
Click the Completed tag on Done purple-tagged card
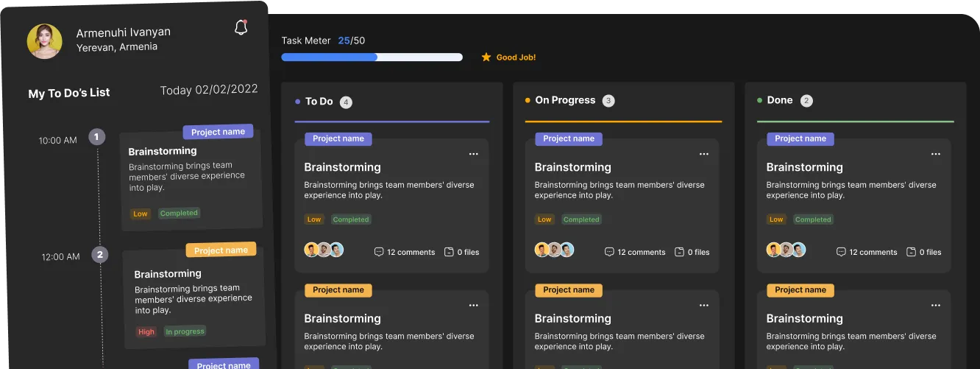[813, 219]
